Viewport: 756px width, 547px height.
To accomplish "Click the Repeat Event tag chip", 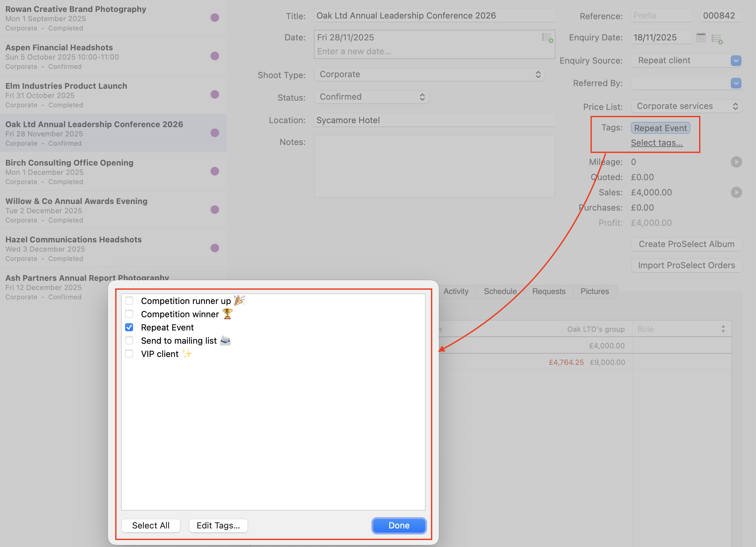I will 660,128.
